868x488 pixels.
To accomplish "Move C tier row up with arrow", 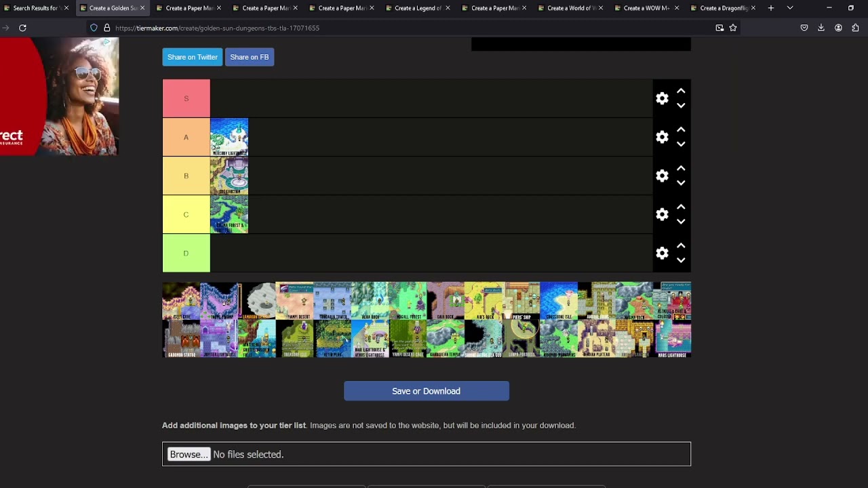I will coord(681,207).
